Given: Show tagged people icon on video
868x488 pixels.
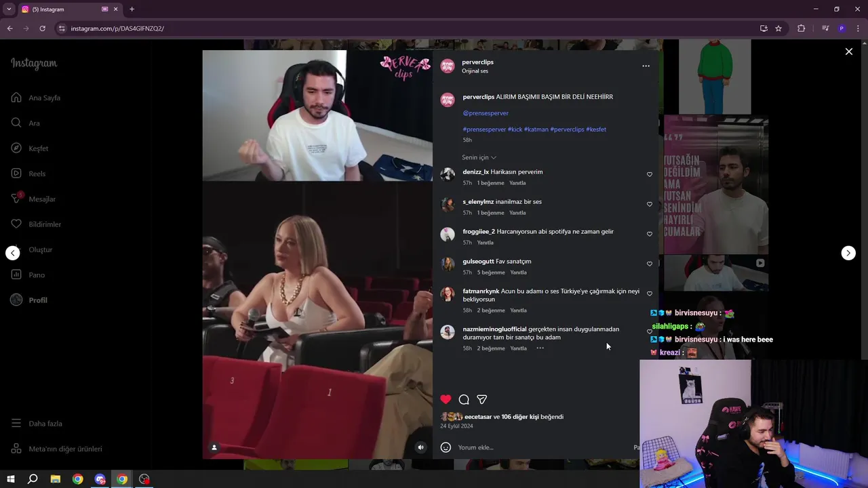Looking at the screenshot, I should point(214,447).
